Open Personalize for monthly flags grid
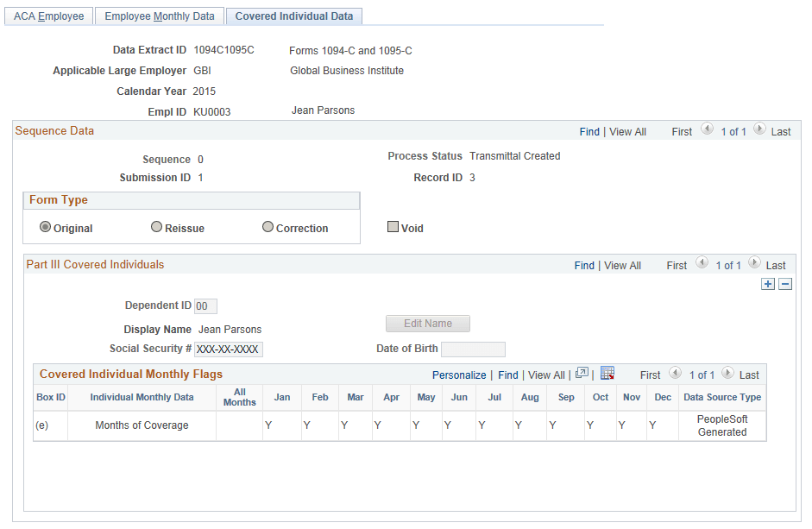812x529 pixels. [x=459, y=375]
